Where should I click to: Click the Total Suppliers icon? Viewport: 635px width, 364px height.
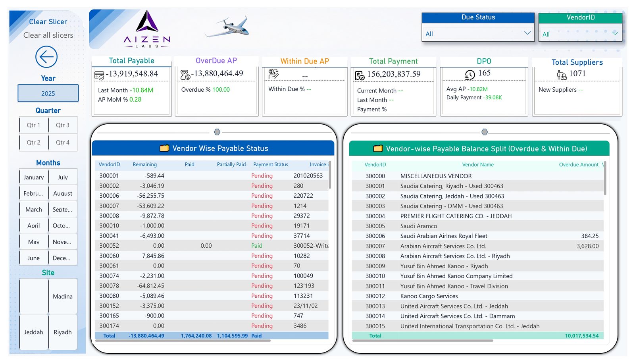pyautogui.click(x=562, y=75)
